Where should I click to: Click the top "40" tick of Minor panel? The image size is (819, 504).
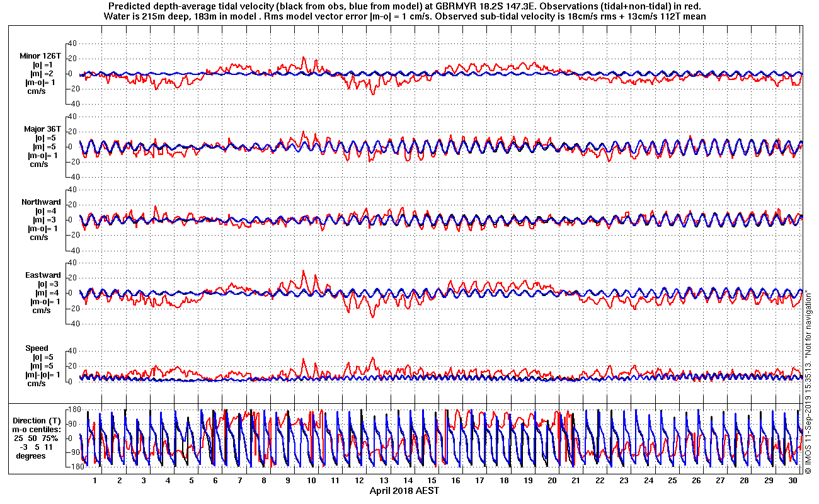71,43
